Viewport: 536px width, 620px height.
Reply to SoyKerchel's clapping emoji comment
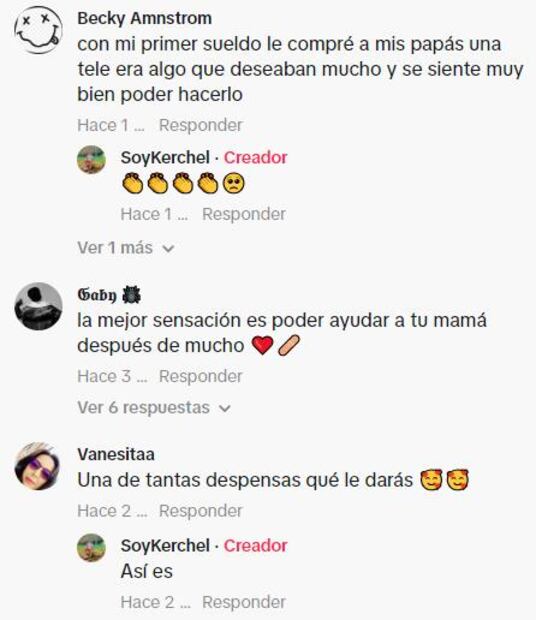[x=244, y=214]
